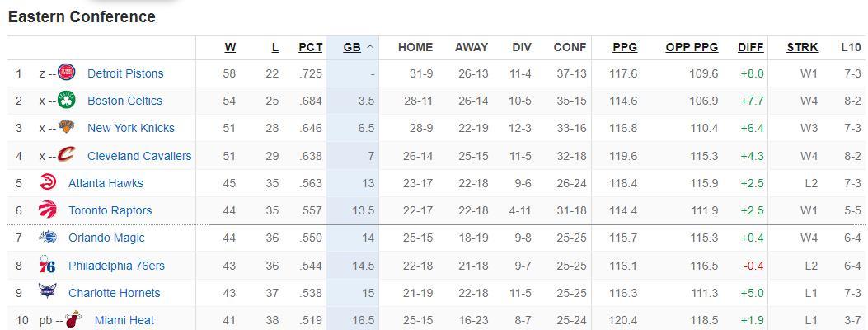Click the New York Knicks logo

tap(67, 128)
